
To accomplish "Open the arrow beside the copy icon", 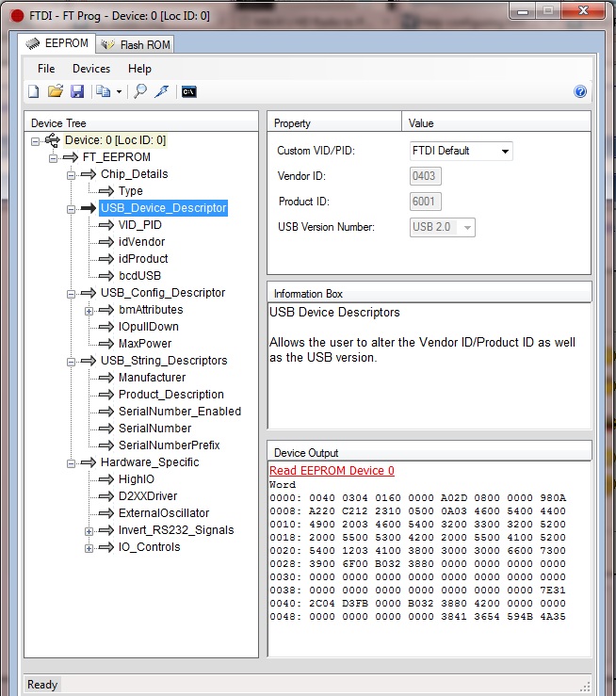I will [x=119, y=92].
